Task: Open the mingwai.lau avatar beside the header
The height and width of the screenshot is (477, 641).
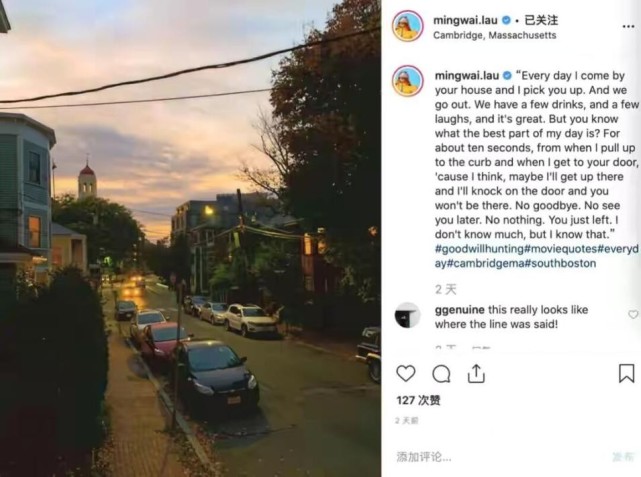Action: coord(408,26)
